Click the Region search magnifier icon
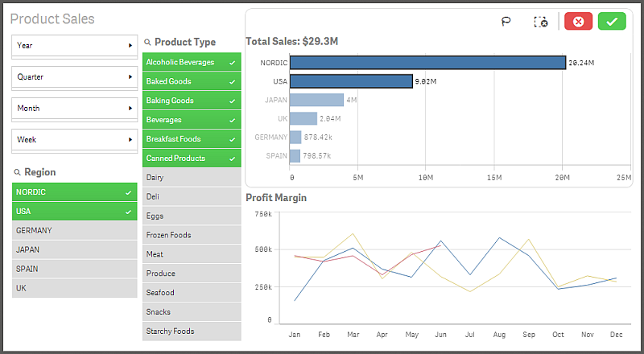Viewport: 644px width, 354px height. (18, 173)
